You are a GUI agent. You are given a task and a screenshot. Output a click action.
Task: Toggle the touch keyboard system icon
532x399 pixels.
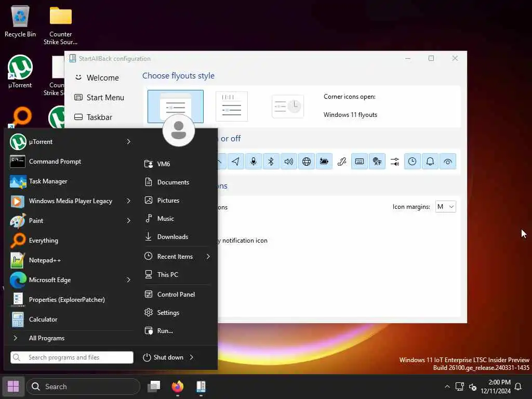(x=360, y=162)
